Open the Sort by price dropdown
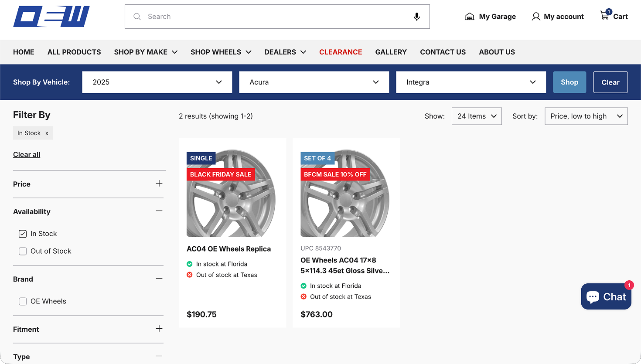Viewport: 641px width, 364px height. pos(586,116)
